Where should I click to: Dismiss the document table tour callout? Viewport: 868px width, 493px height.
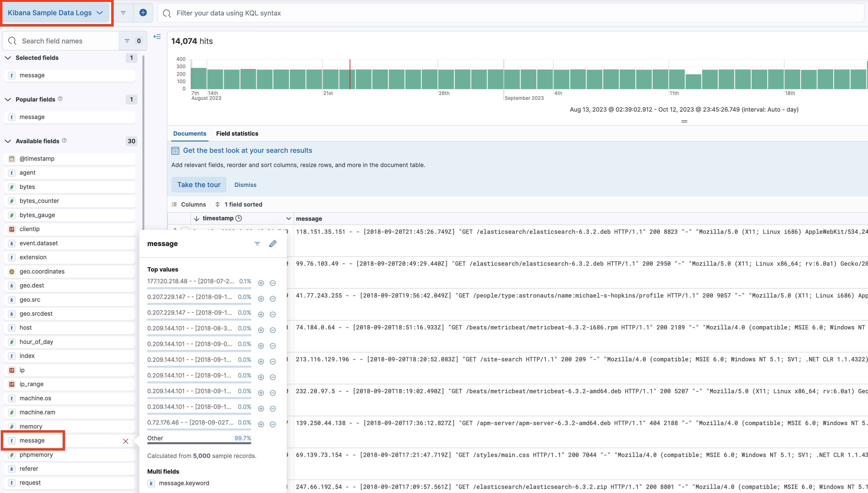(x=245, y=185)
